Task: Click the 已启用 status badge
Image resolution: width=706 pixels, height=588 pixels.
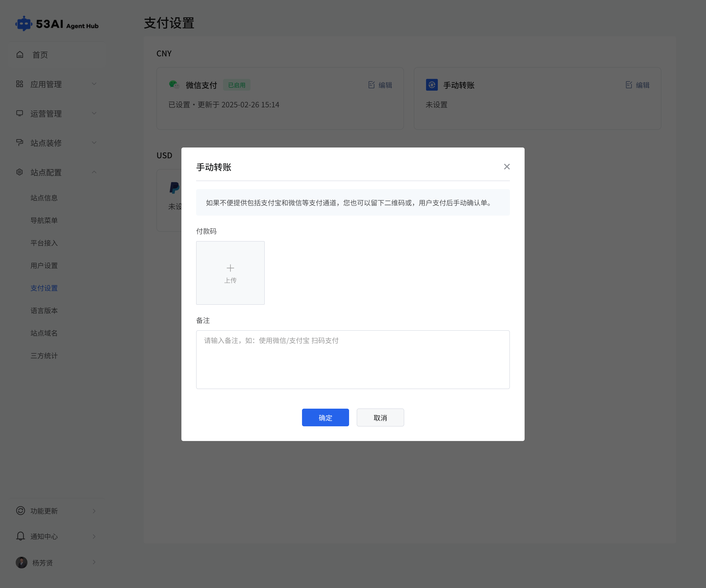Action: [237, 85]
